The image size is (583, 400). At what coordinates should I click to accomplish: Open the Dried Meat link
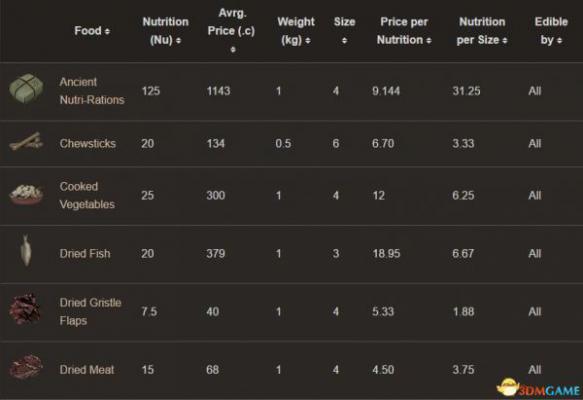coord(87,370)
